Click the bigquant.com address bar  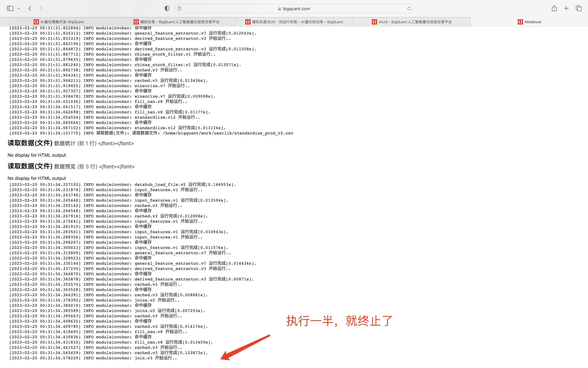coord(294,9)
